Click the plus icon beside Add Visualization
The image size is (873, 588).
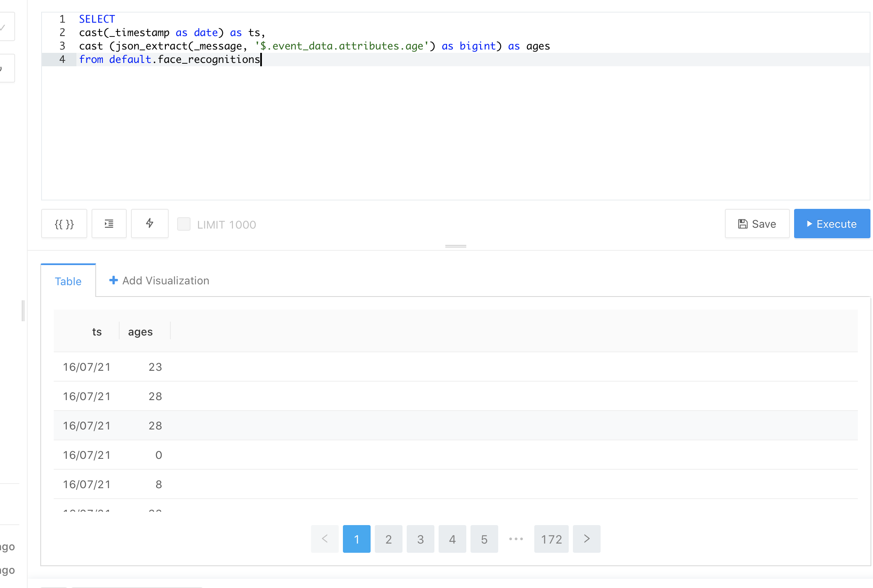click(x=113, y=280)
